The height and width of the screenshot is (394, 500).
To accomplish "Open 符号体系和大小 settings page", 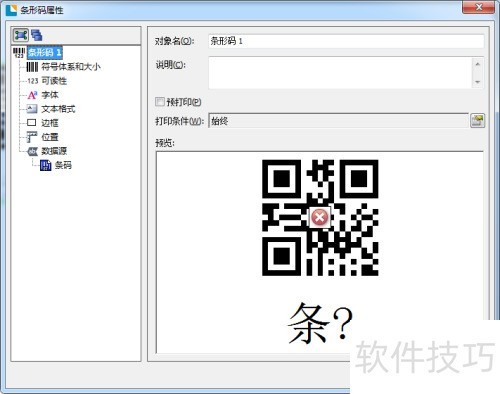I will [71, 67].
